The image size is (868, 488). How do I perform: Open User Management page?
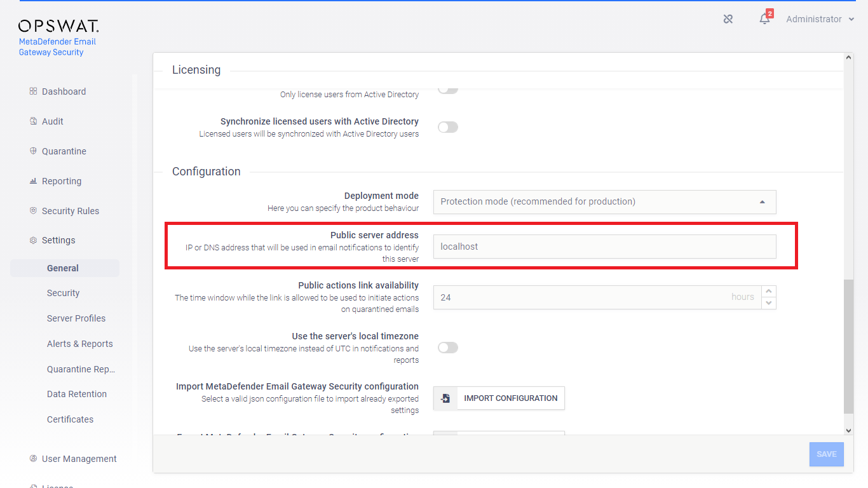tap(79, 459)
